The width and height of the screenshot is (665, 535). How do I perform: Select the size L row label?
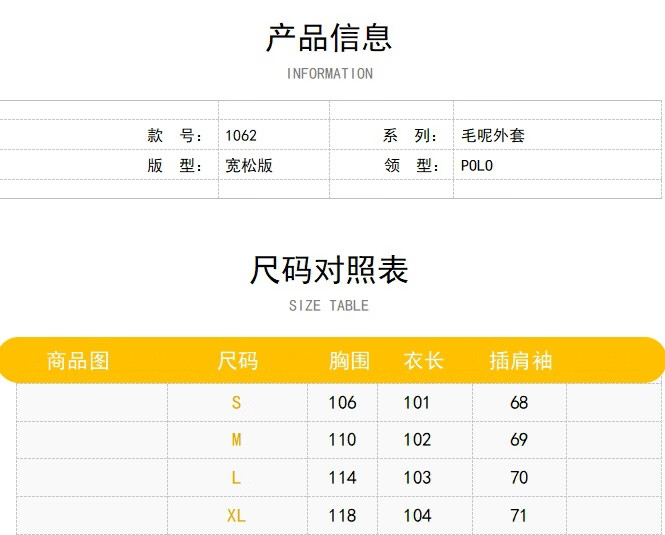click(236, 478)
